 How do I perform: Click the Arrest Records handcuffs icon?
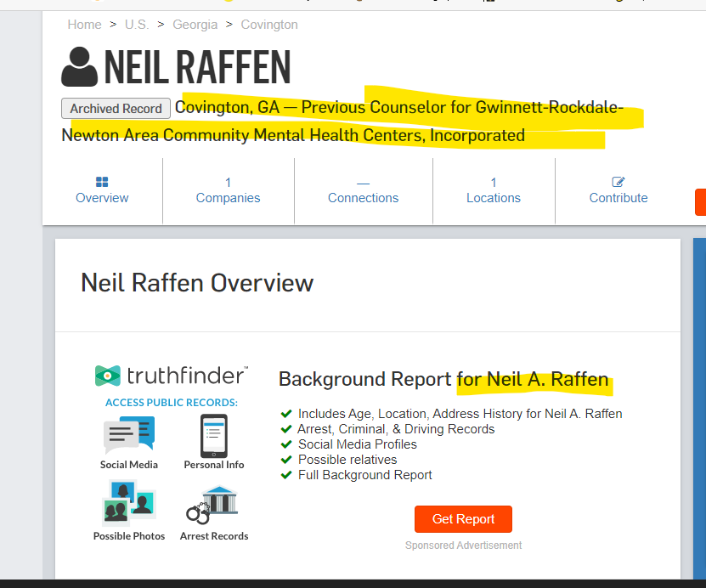click(x=212, y=506)
